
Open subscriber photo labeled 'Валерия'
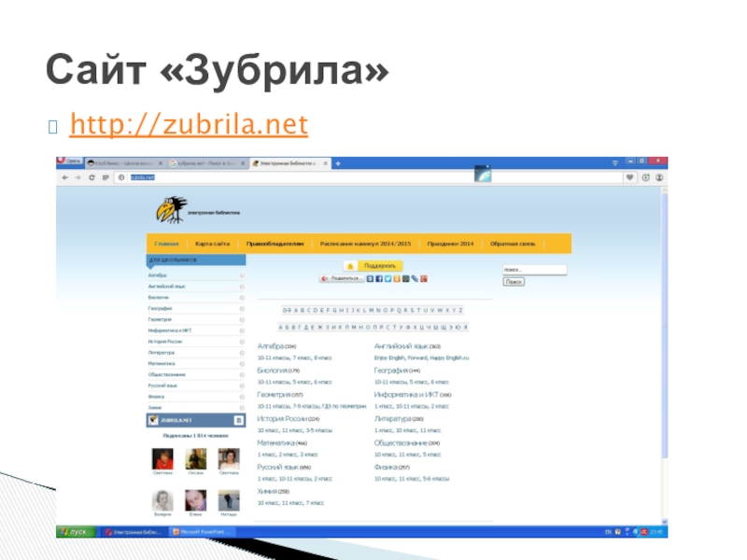point(162,501)
